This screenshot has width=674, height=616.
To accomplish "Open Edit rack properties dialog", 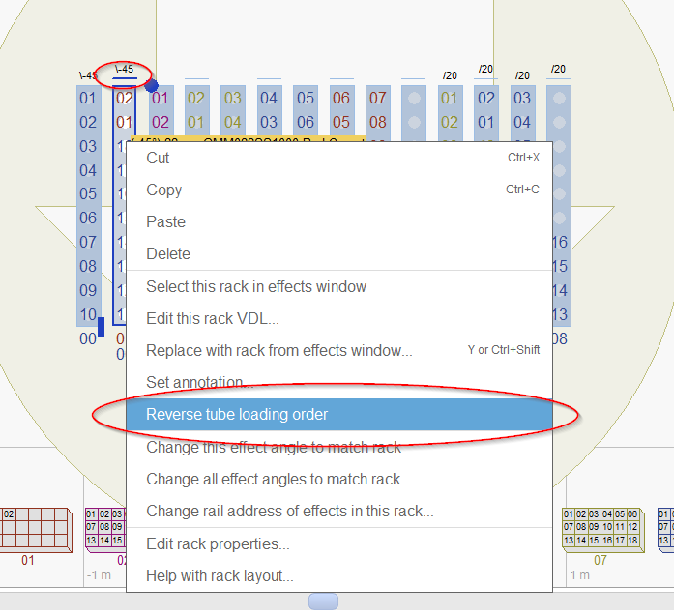I will tap(218, 544).
